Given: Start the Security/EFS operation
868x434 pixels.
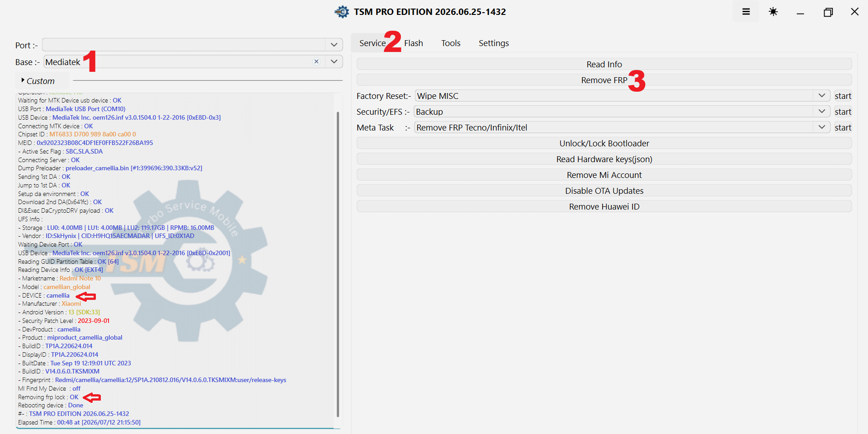Looking at the screenshot, I should tap(843, 112).
